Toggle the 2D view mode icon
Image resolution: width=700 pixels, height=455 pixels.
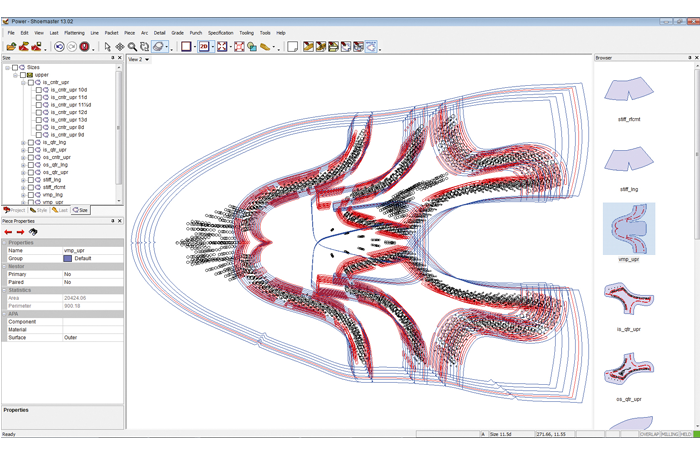click(x=204, y=46)
